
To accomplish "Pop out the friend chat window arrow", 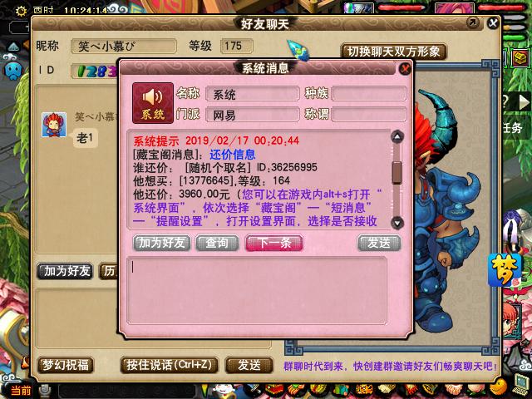I will [x=473, y=22].
